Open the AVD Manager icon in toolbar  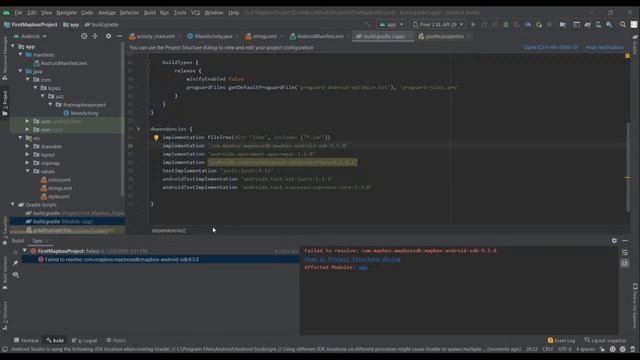[x=598, y=24]
